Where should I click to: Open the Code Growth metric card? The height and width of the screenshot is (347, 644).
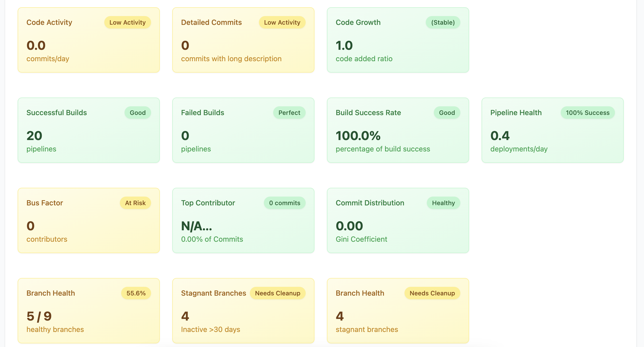pyautogui.click(x=398, y=40)
